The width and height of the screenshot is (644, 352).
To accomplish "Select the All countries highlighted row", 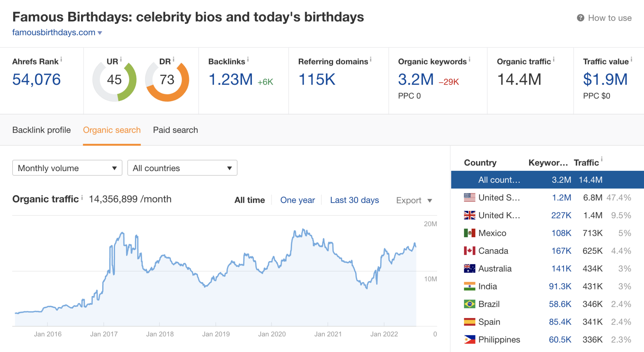I will 547,180.
